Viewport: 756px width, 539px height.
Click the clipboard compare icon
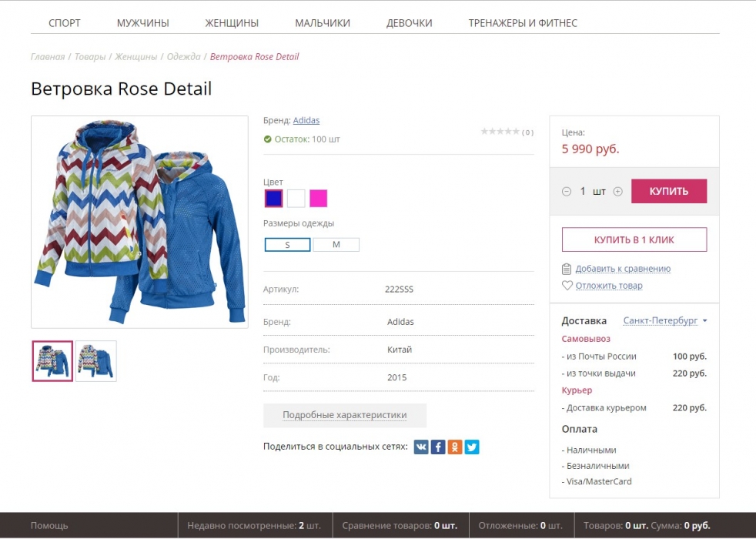click(x=567, y=269)
